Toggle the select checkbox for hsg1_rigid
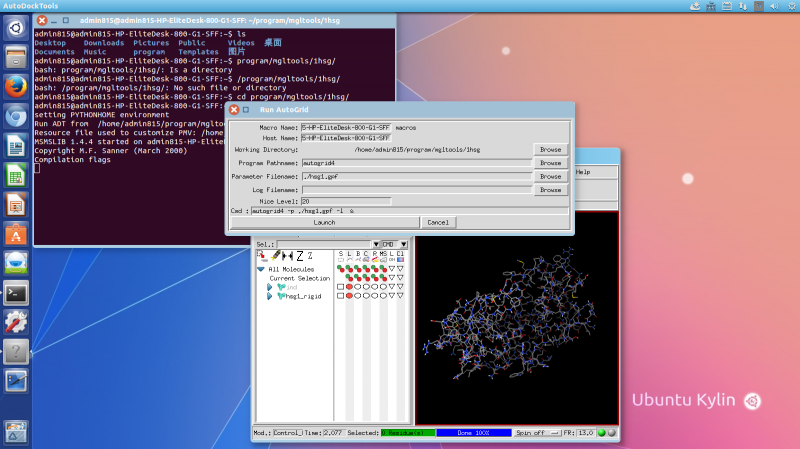Screen dimensions: 800x449 pyautogui.click(x=341, y=296)
